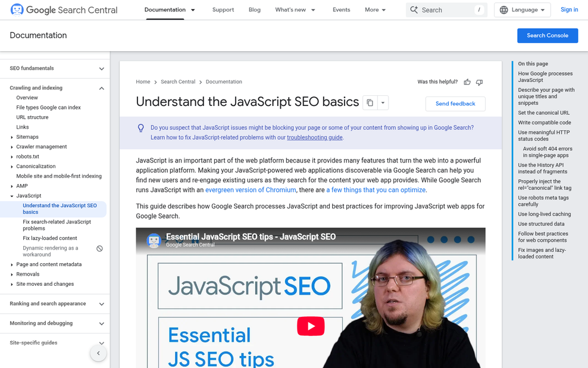588x368 pixels.
Task: Expand the Canonicalization tree item
Action: click(x=12, y=166)
